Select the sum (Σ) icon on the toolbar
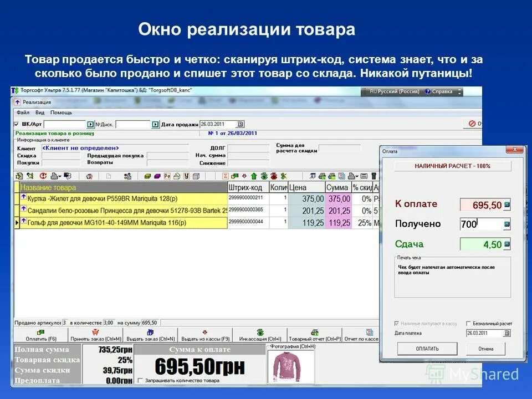The height and width of the screenshot is (399, 532). [x=224, y=177]
